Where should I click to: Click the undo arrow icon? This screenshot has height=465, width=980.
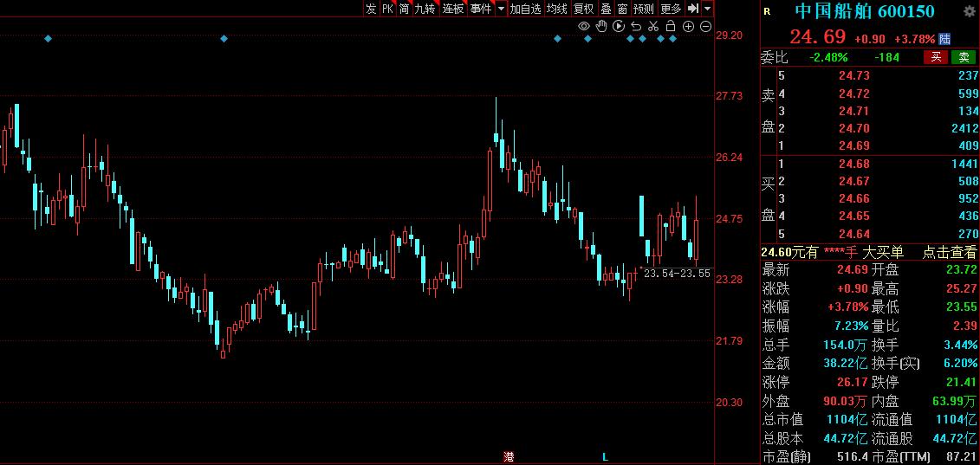[636, 26]
